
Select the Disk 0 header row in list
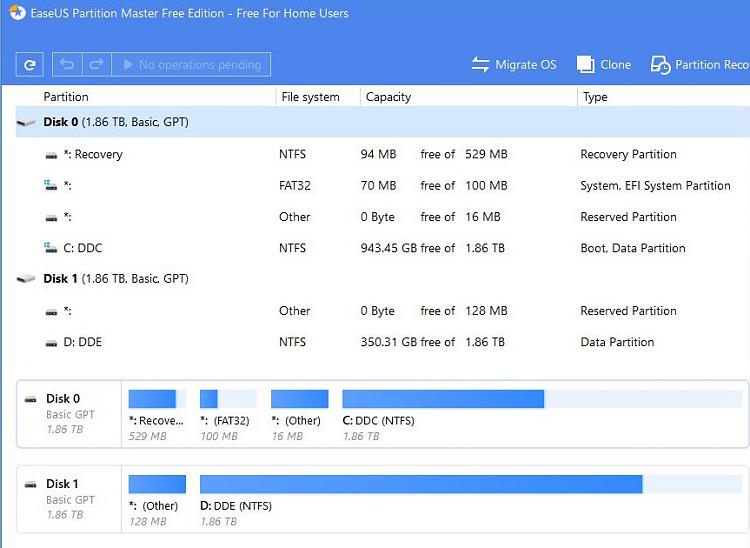click(x=383, y=122)
